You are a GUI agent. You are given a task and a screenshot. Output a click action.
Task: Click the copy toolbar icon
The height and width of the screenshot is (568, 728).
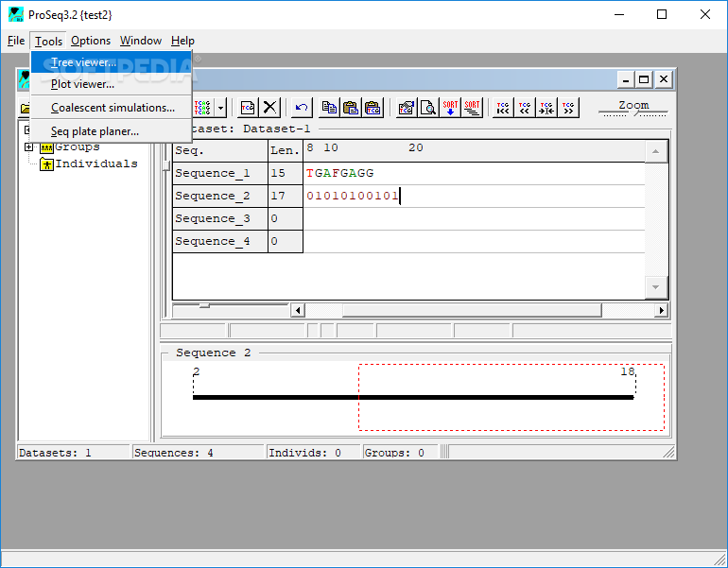[x=329, y=108]
